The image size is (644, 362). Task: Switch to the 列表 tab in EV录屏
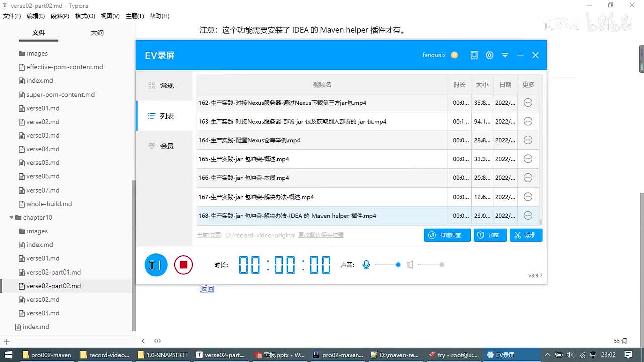pos(165,116)
